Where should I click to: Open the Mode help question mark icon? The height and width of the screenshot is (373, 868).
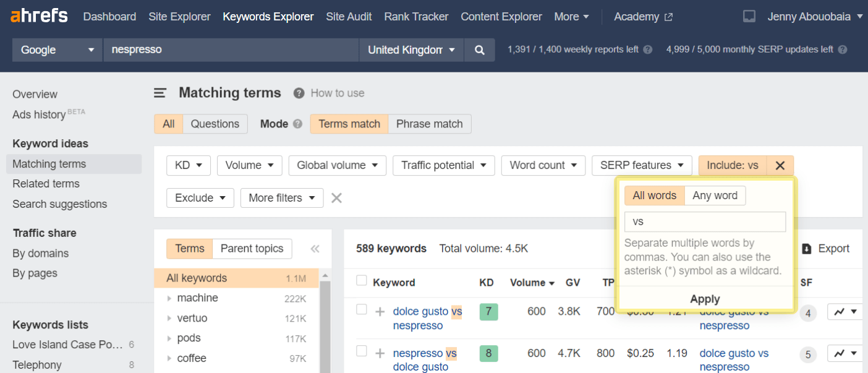pos(299,124)
